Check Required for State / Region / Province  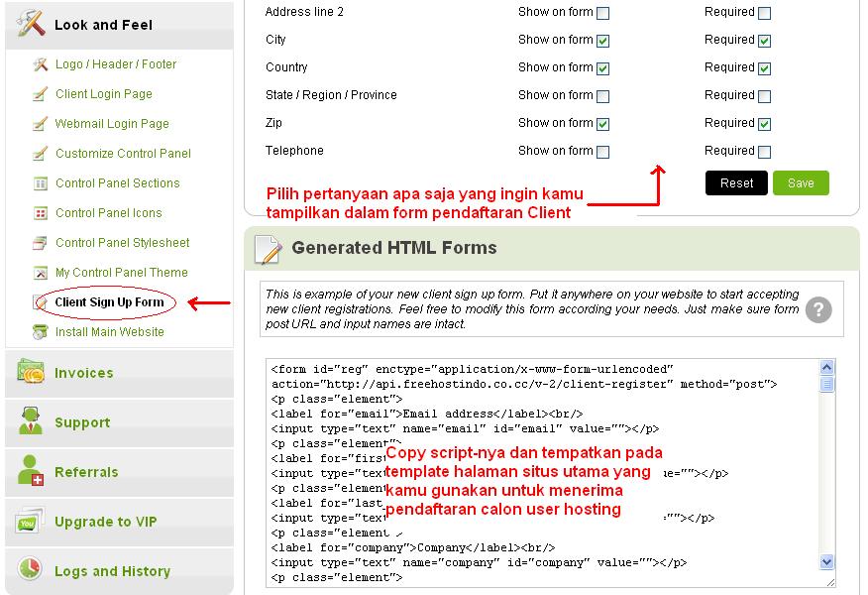(765, 96)
